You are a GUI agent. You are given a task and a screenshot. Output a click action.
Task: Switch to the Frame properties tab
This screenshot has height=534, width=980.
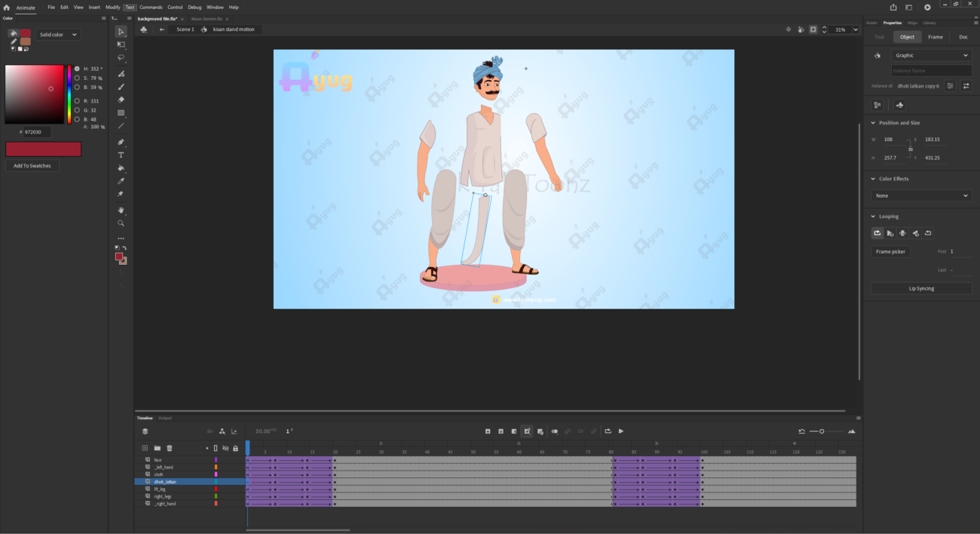(x=935, y=37)
